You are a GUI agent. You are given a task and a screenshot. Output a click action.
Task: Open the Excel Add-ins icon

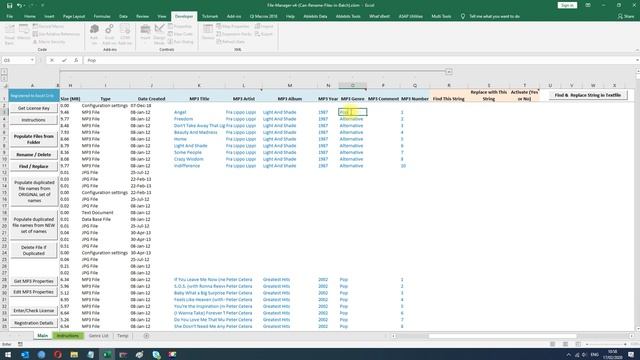coord(109,34)
